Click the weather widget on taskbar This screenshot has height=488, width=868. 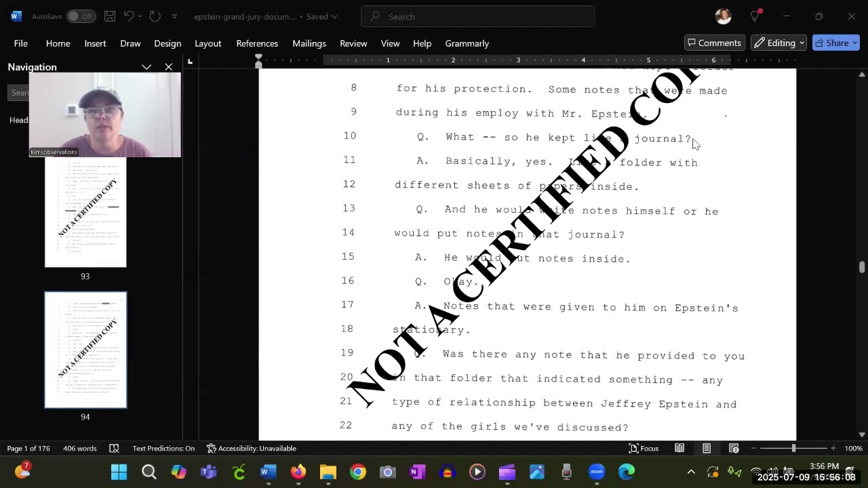(22, 470)
